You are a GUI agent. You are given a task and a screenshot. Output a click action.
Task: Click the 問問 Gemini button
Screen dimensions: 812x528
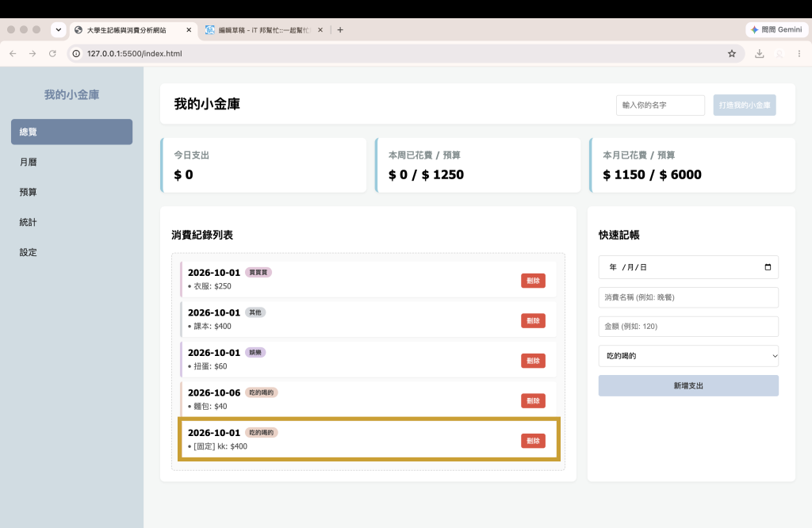(777, 29)
